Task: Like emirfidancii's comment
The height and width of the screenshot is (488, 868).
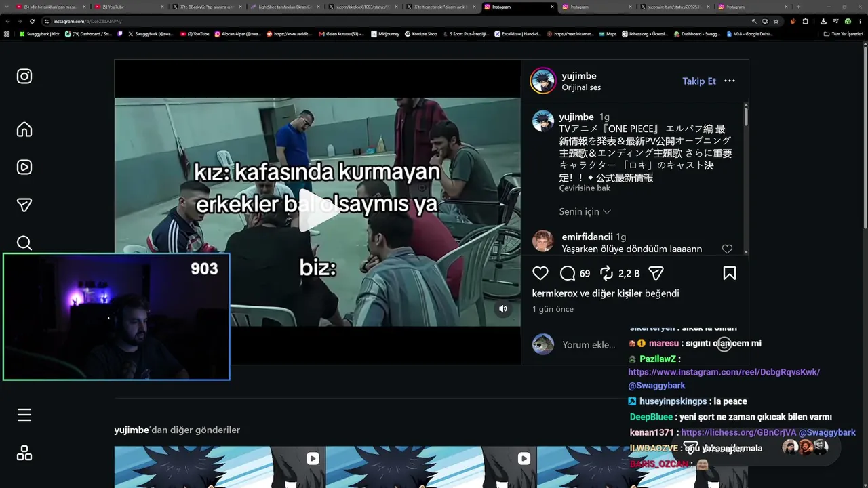Action: [727, 249]
